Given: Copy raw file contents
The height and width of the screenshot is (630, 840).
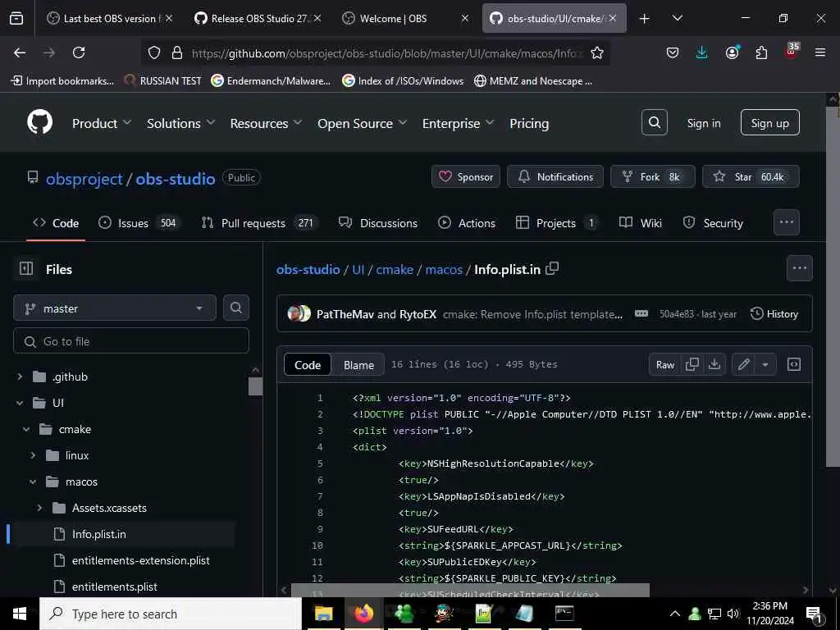Looking at the screenshot, I should (x=692, y=364).
